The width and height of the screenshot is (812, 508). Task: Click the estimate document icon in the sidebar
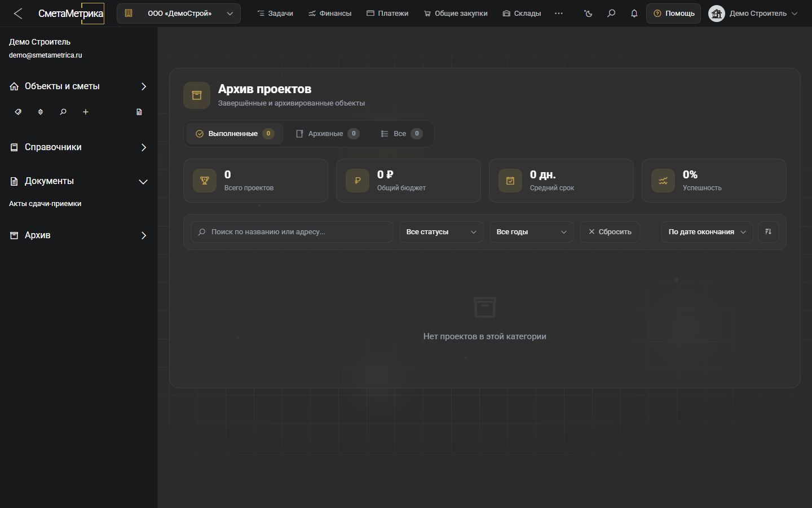139,112
